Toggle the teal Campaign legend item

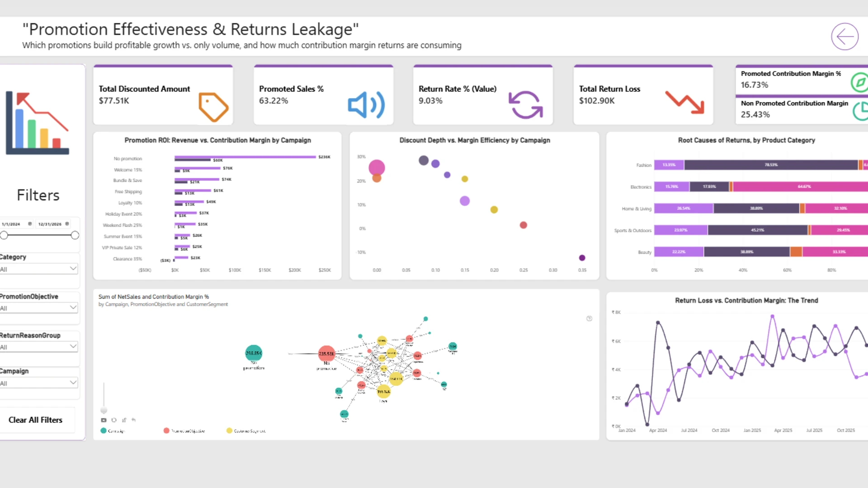(113, 431)
